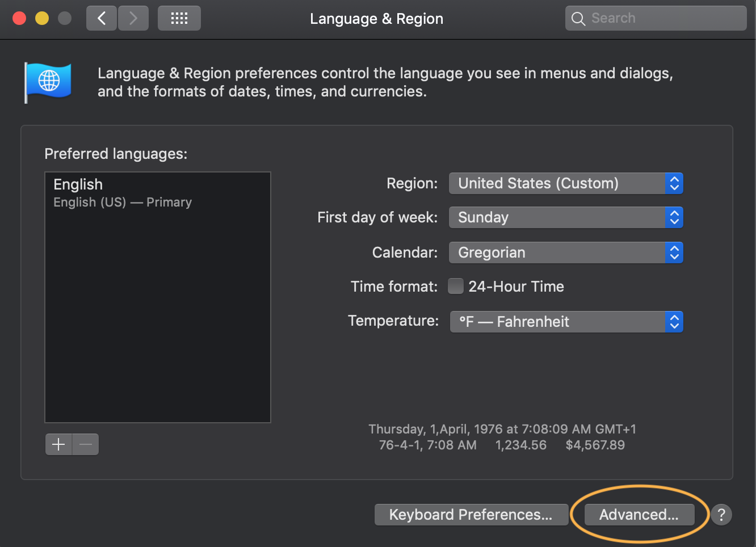Add a language with the plus button
This screenshot has width=756, height=547.
58,444
